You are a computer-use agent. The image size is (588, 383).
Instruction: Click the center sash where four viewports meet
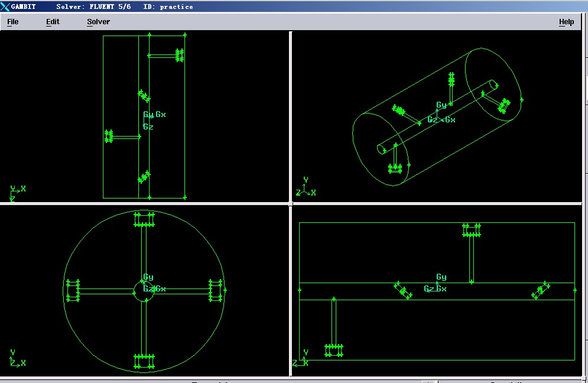click(x=291, y=203)
